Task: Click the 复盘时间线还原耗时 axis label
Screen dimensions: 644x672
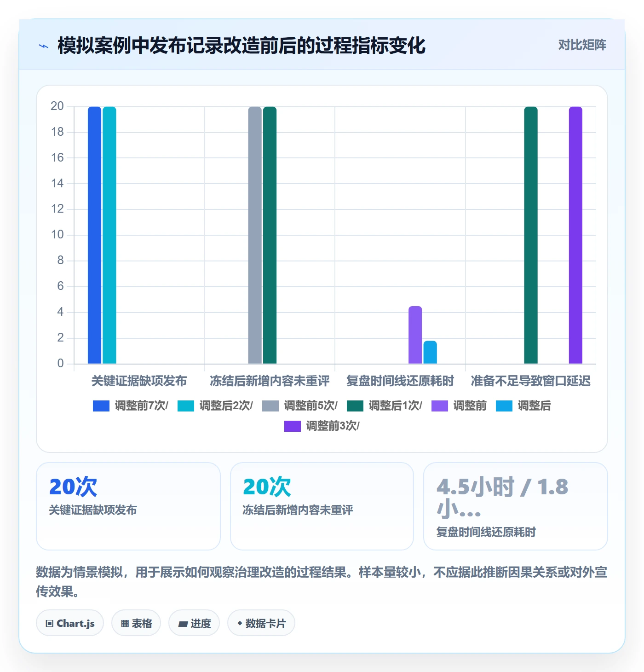Action: coord(400,381)
